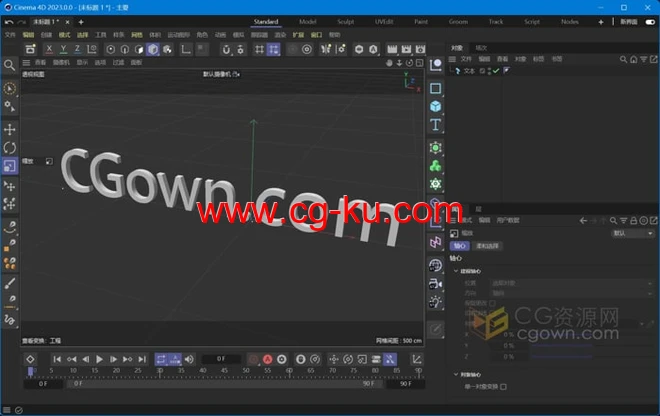The image size is (660, 416).
Task: Go back using Attribute Manager left arrow
Action: tap(583, 220)
